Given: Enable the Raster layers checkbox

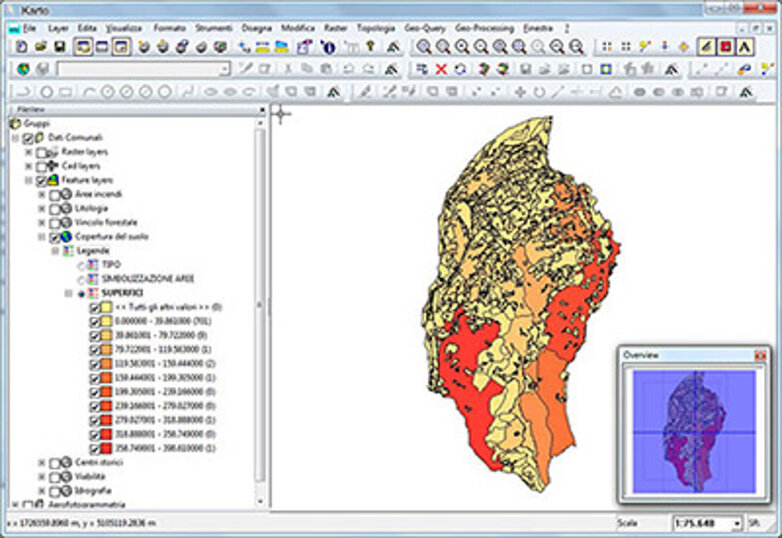Looking at the screenshot, I should [42, 151].
